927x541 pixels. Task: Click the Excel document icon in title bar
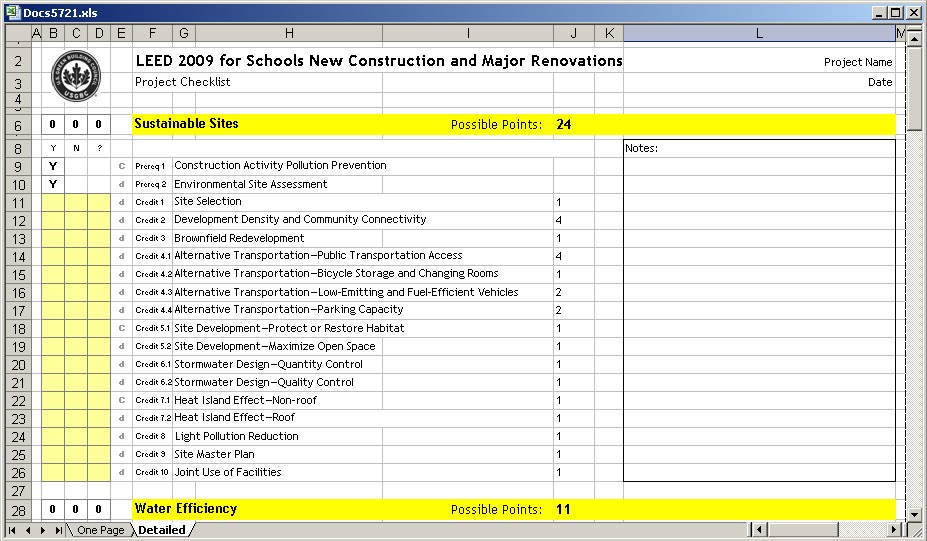(13, 12)
